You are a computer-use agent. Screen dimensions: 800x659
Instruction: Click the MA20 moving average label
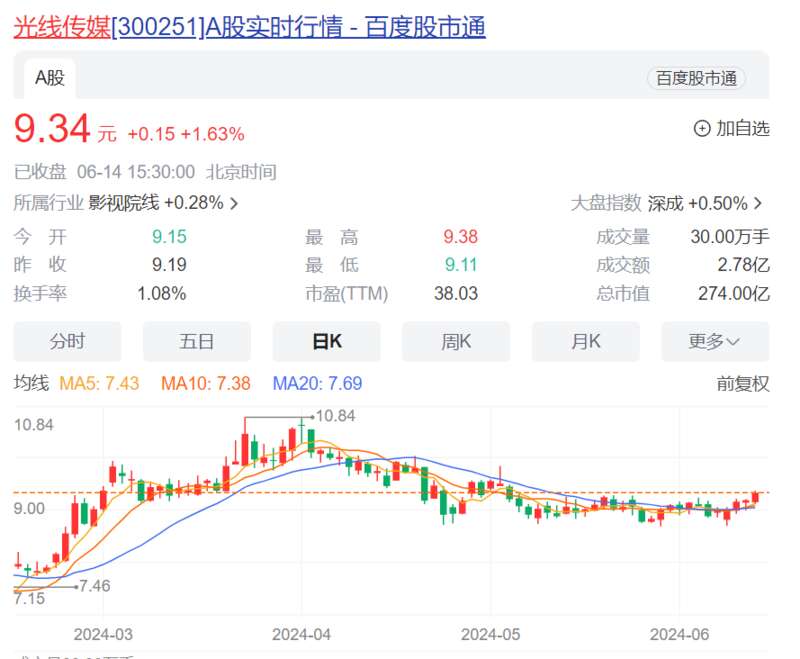click(317, 384)
